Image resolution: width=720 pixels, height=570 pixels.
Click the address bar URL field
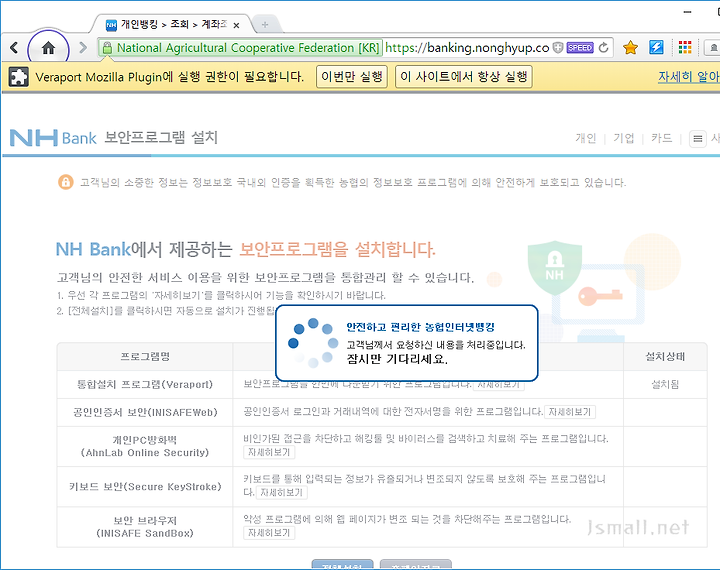coord(467,48)
